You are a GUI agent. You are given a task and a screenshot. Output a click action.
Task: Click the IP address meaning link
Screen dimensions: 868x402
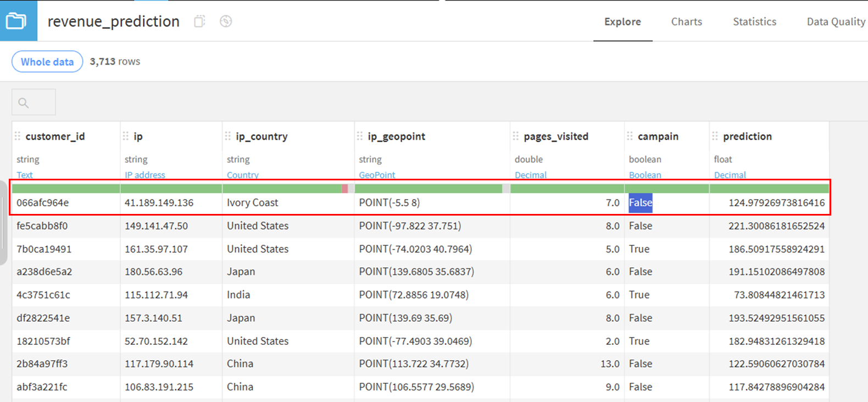pos(145,175)
